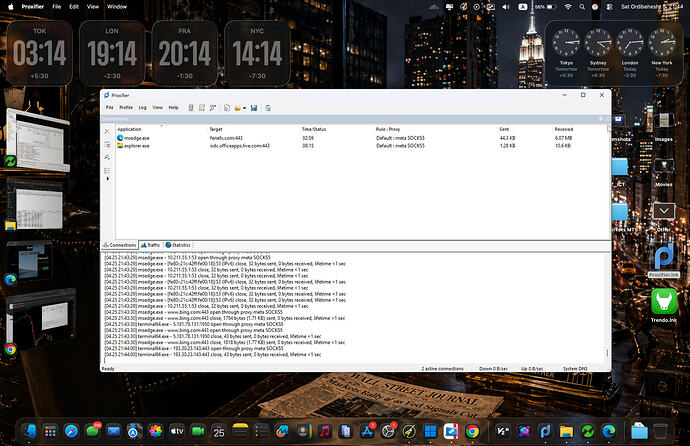Expand the desktop stack chevron above Other
690x446 pixels.
[x=664, y=211]
